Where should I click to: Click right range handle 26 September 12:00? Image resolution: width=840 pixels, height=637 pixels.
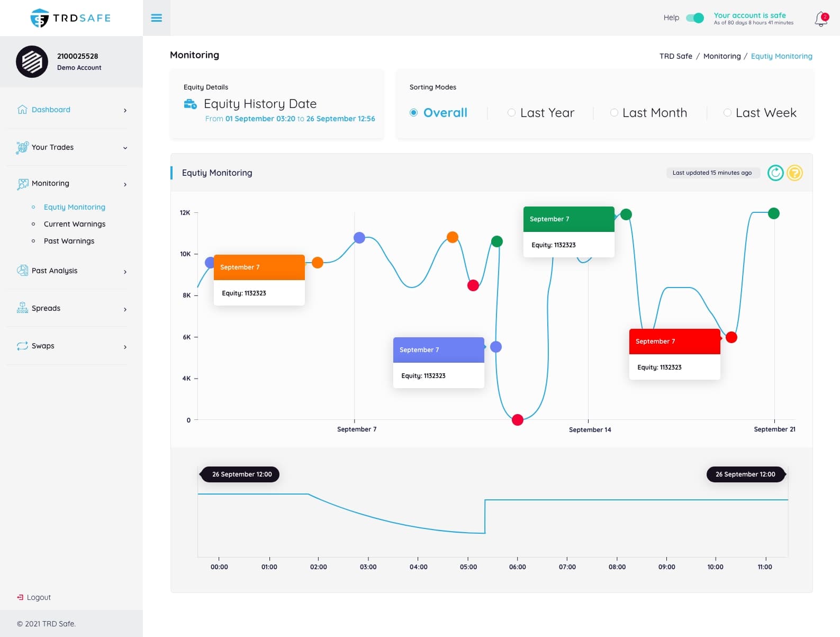pyautogui.click(x=746, y=474)
